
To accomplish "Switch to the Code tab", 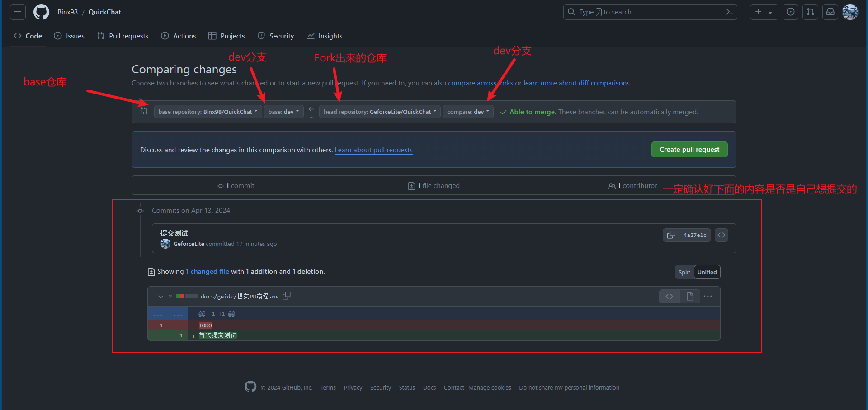I will point(28,36).
